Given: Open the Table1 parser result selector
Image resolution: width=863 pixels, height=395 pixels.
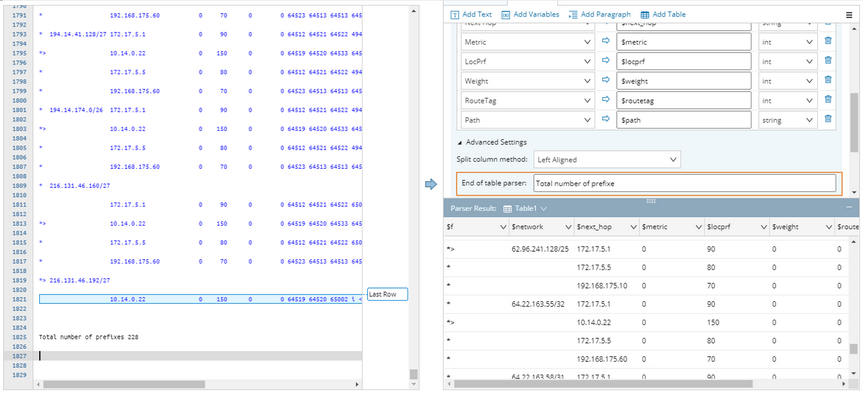Looking at the screenshot, I should [x=525, y=209].
